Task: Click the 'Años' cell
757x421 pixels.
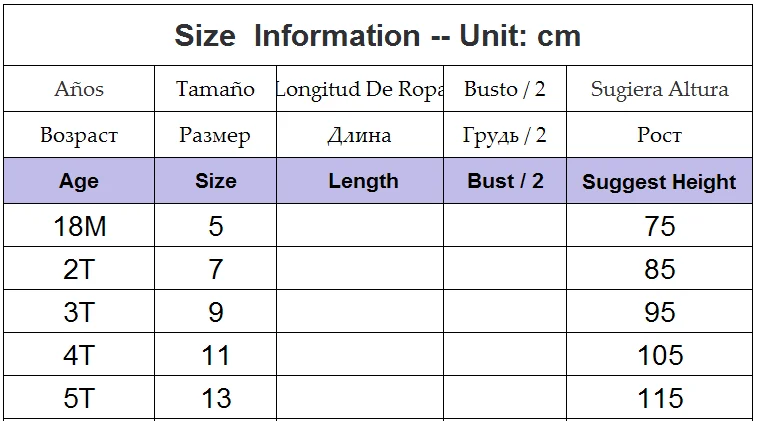Action: 79,89
